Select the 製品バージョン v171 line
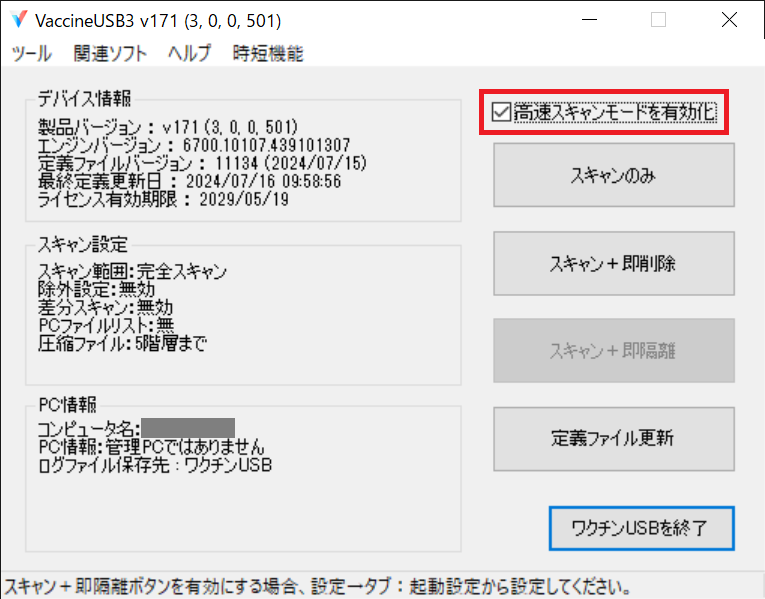 (x=168, y=127)
